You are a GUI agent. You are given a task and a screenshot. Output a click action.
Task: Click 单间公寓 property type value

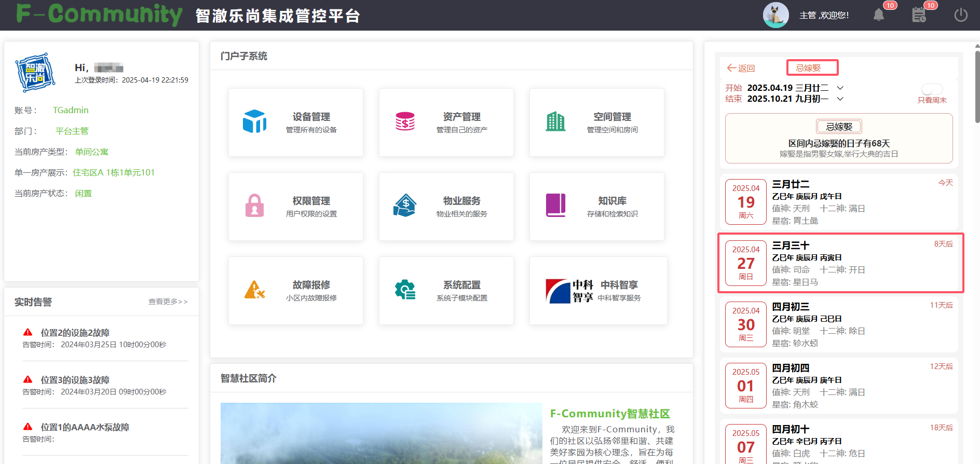pyautogui.click(x=92, y=152)
